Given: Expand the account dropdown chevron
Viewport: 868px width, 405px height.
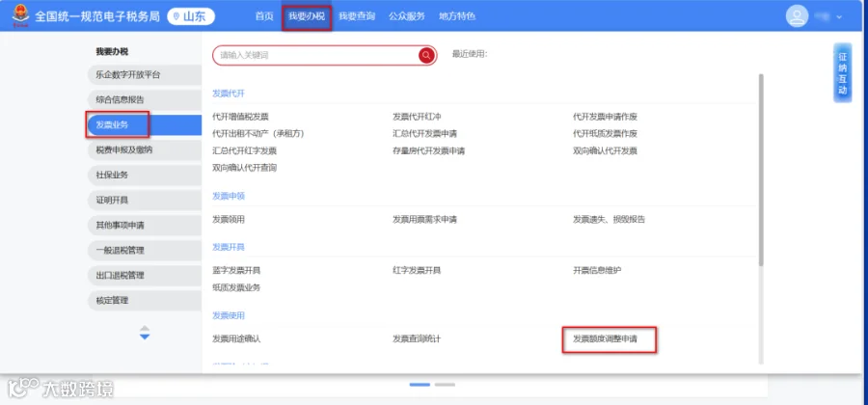Looking at the screenshot, I should pos(839,16).
